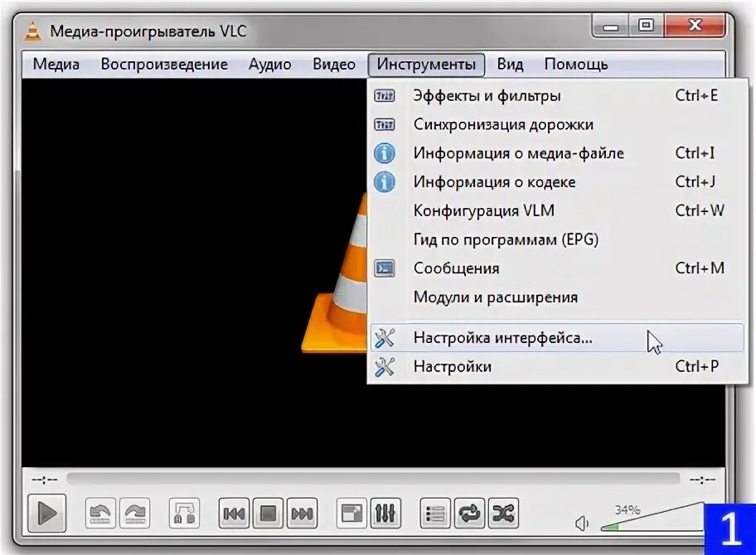Viewport: 756px width, 555px height.
Task: Skip to the next media track
Action: pos(303,514)
